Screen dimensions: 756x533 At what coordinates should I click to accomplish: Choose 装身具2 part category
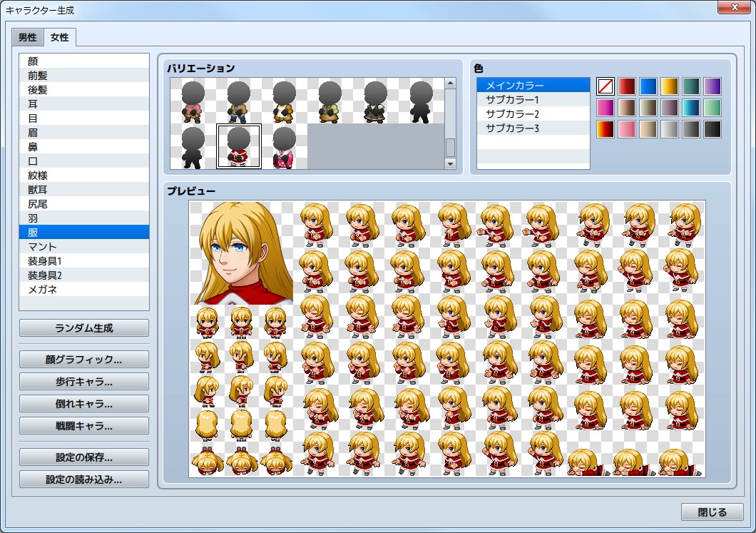pos(84,275)
